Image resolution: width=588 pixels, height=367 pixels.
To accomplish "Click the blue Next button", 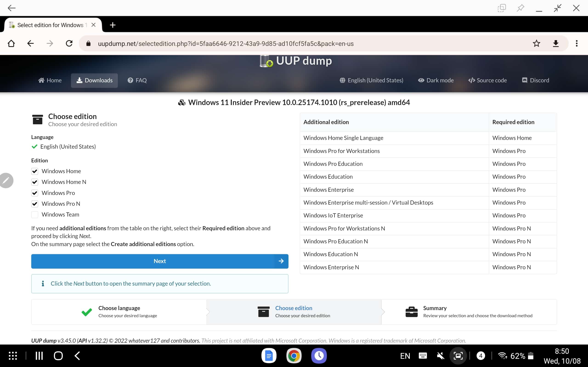I will pos(160,261).
